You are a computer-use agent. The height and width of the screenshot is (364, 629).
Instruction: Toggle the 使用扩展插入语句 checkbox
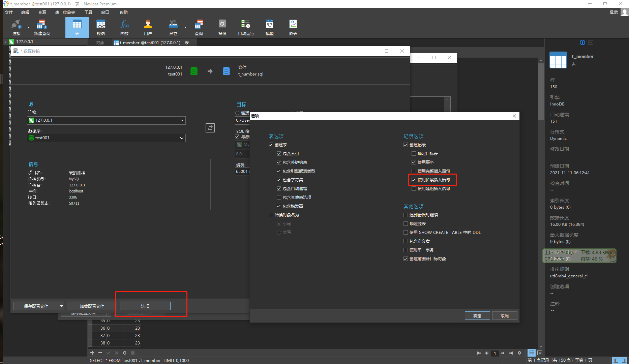click(414, 180)
